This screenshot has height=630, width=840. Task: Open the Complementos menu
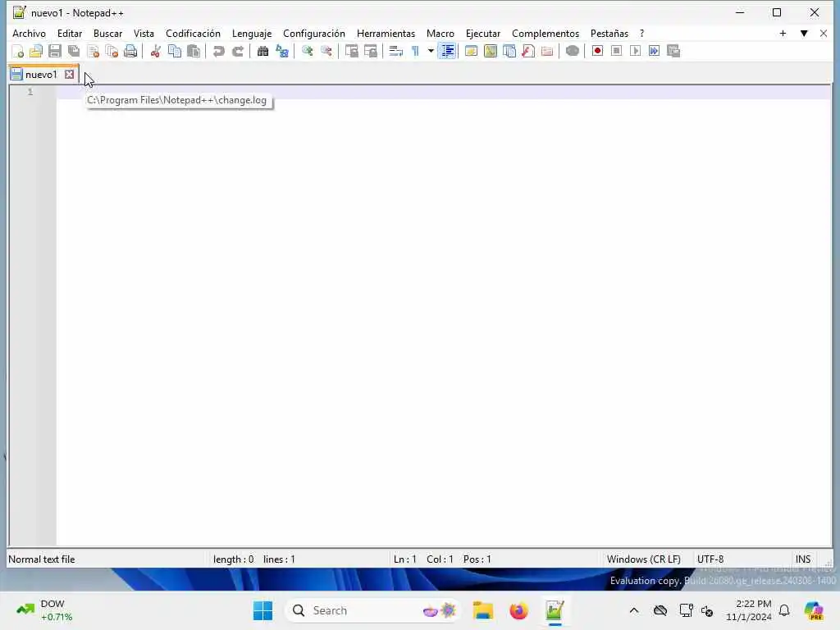(x=546, y=33)
